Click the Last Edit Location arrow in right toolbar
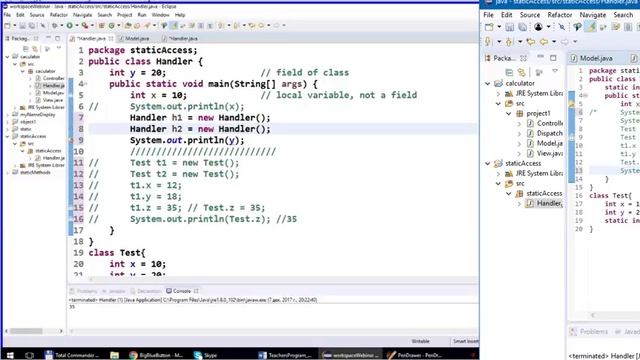Screen dimensions: 640x360 tap(531, 42)
